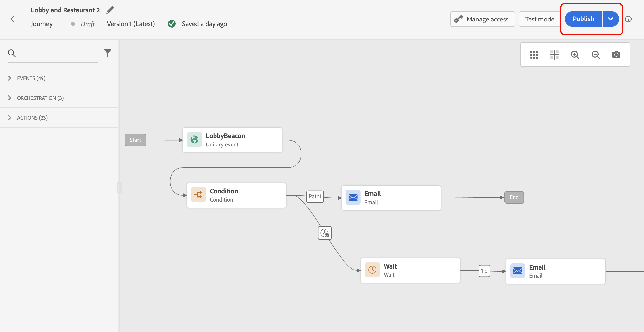Open the filter funnel icon in palette

point(107,53)
